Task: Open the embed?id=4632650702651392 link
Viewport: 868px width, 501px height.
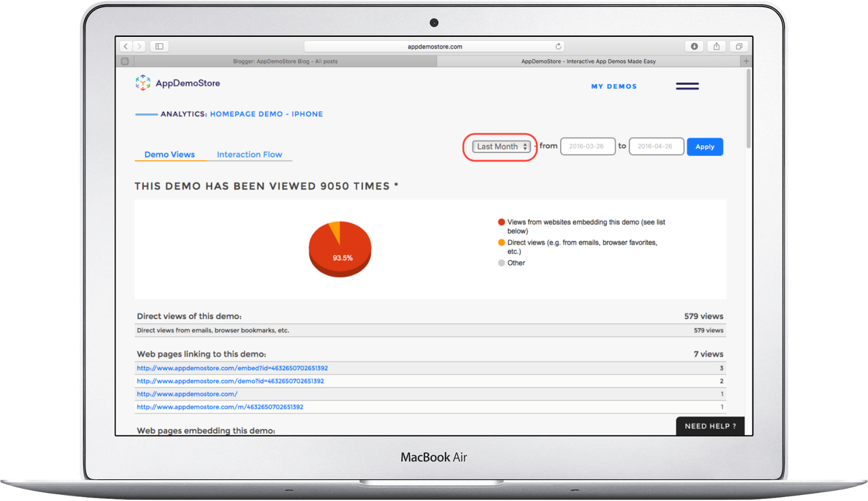Action: click(x=232, y=368)
